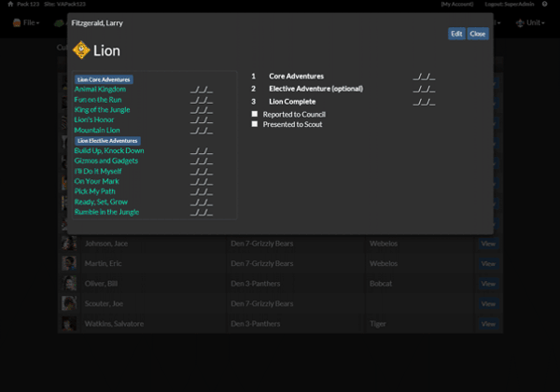Open the File menu
The image size is (560, 392).
point(26,22)
